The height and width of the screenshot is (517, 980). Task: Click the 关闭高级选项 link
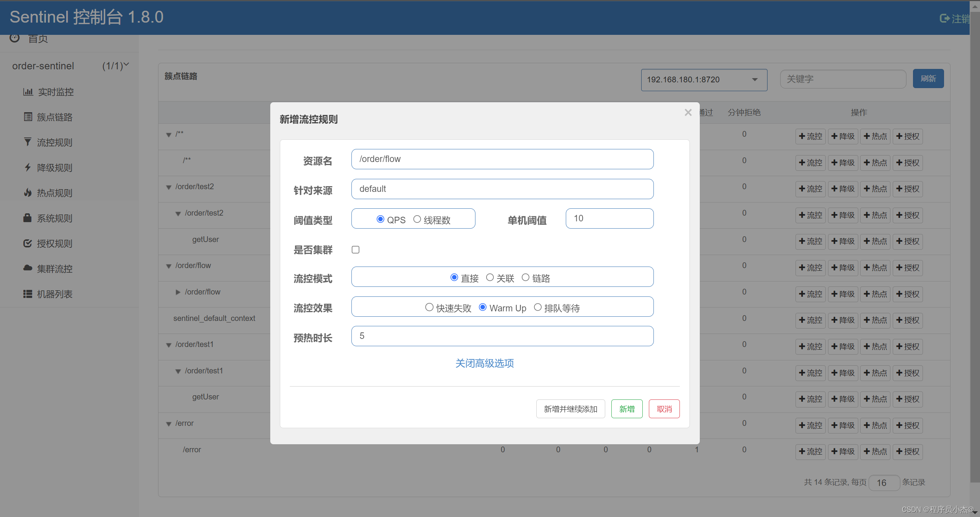pos(485,363)
